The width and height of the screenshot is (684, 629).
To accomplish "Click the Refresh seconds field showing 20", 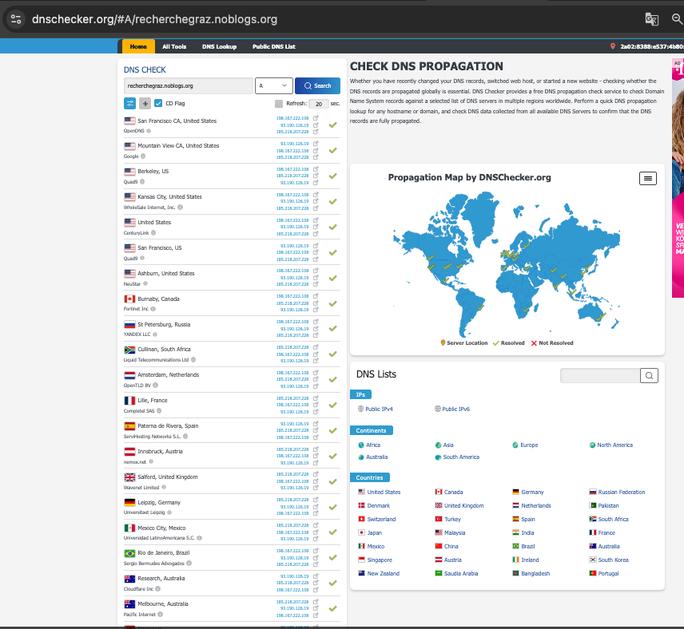I will coord(318,103).
